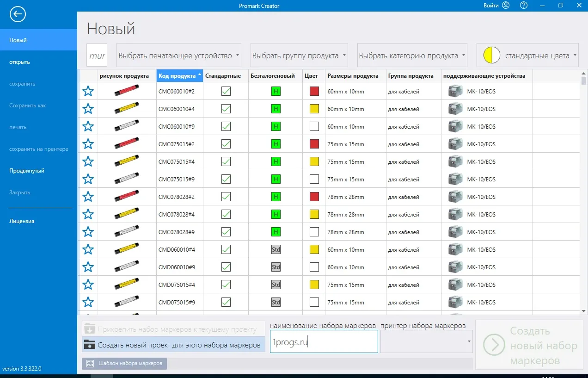588x378 pixels.
Task: Toggle checkbox in CMD075015#4 row
Action: [226, 285]
